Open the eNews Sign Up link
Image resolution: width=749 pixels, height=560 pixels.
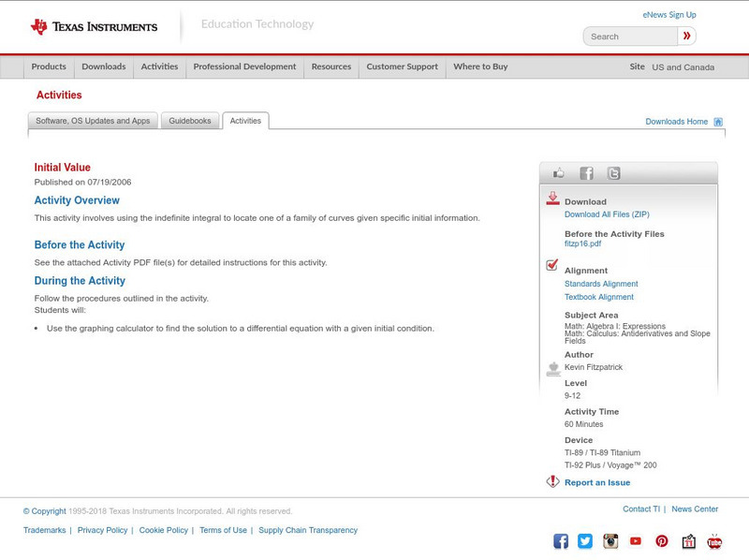tap(669, 15)
